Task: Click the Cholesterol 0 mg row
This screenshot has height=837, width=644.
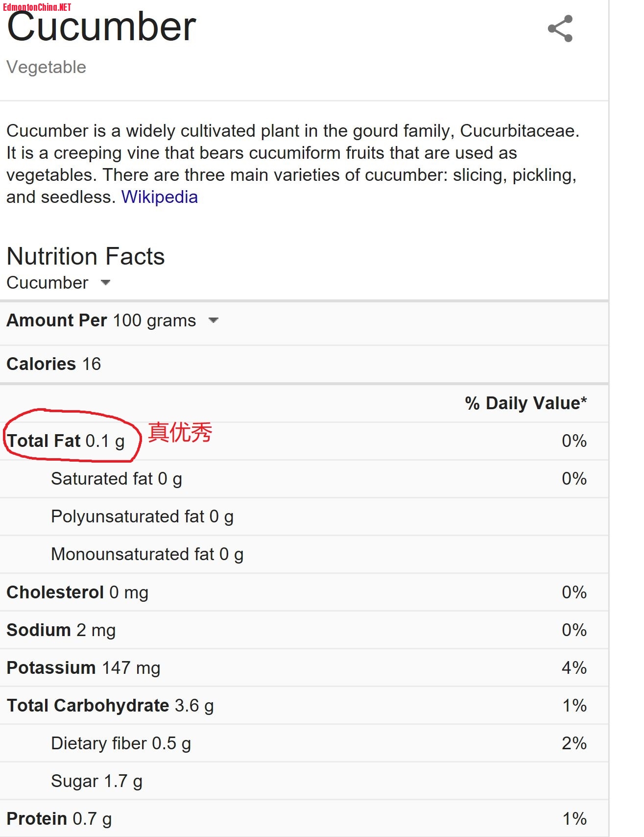Action: [304, 592]
